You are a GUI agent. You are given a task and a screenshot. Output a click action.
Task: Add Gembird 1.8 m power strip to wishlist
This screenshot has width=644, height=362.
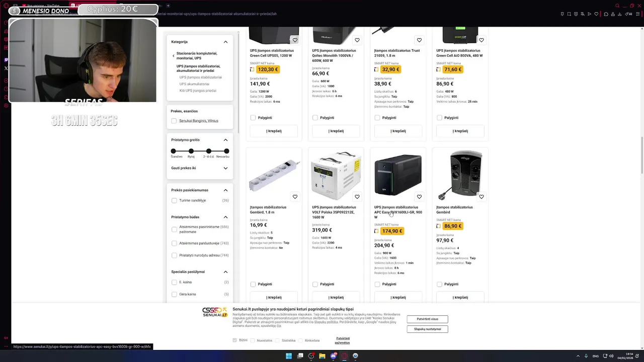coord(295,197)
